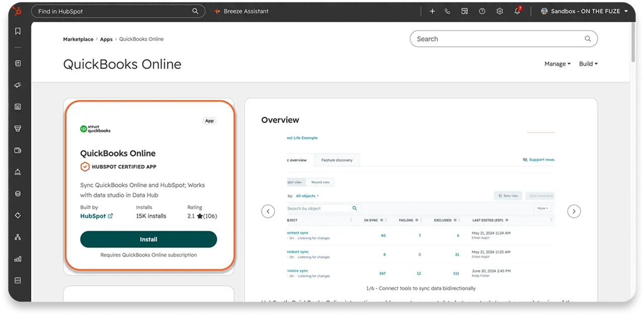
Task: Click the HUBSPOT CERTIFIED APP label
Action: pyautogui.click(x=124, y=167)
